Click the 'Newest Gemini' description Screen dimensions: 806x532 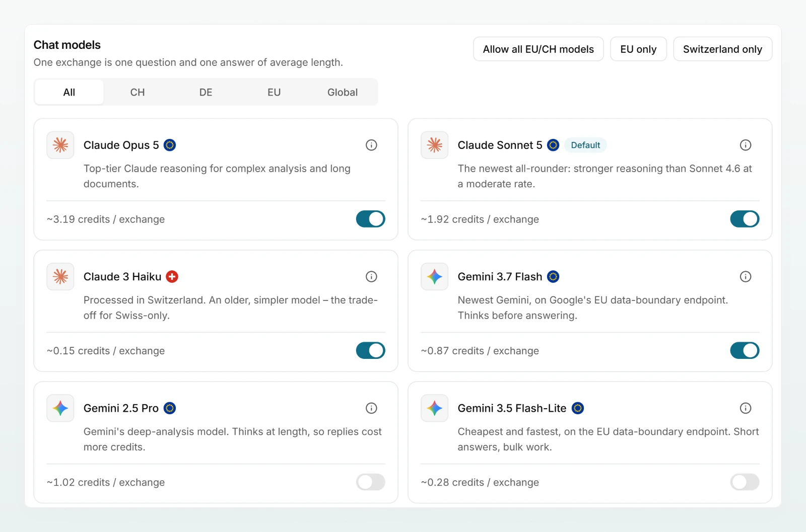593,308
